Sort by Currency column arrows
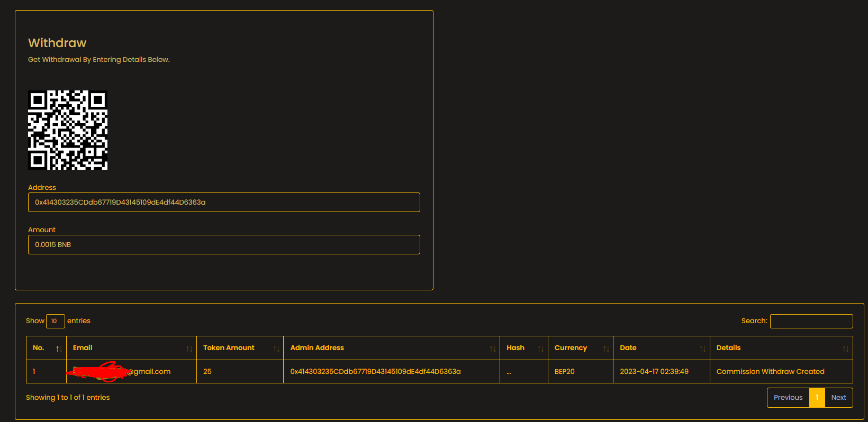The height and width of the screenshot is (422, 868). point(606,348)
